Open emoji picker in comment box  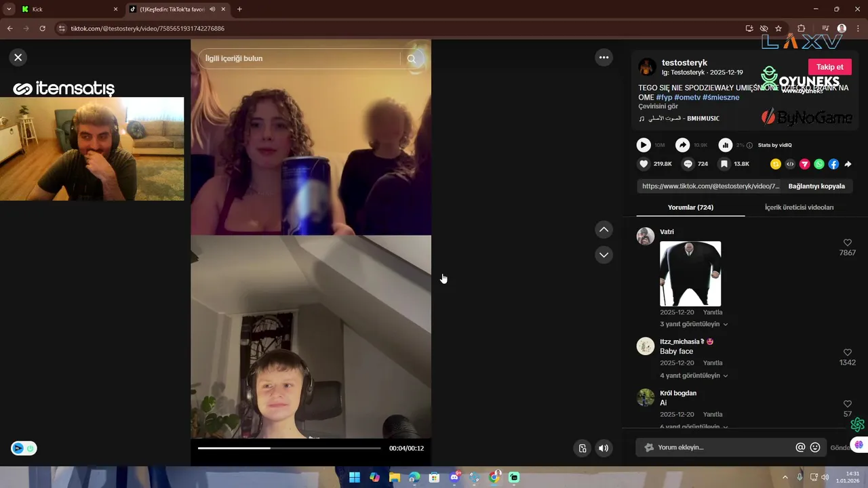pyautogui.click(x=815, y=447)
